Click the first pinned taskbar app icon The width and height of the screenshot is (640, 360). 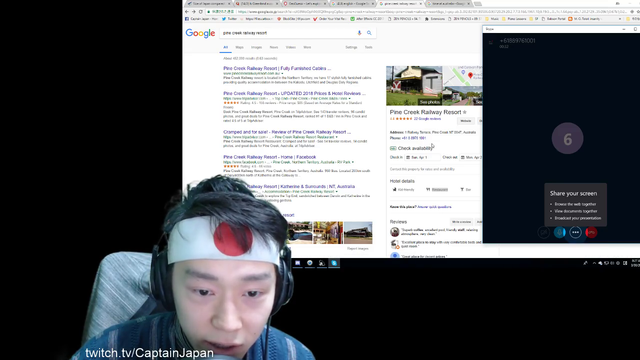click(x=298, y=263)
